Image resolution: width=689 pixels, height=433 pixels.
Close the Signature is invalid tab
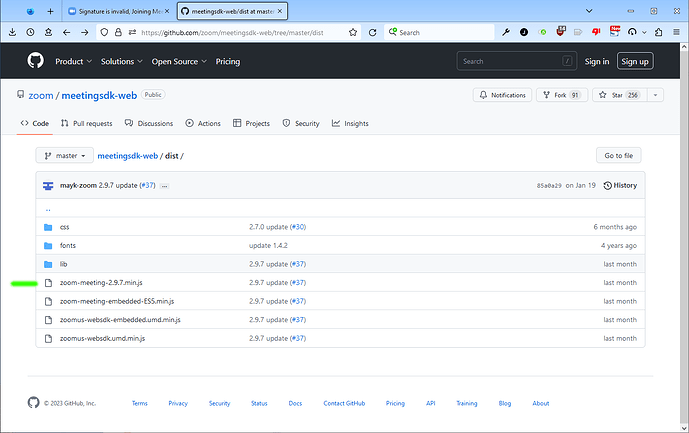167,11
